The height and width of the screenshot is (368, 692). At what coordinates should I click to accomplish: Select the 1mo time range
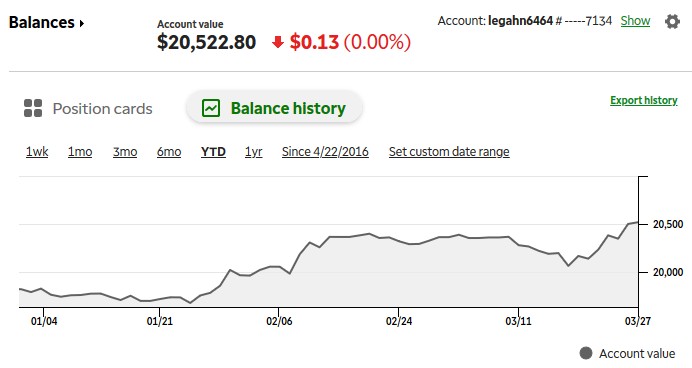click(80, 152)
